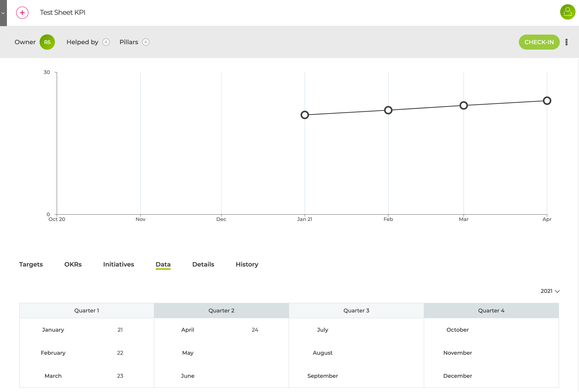The width and height of the screenshot is (579, 392).
Task: Click the pink plus add button
Action: click(22, 12)
